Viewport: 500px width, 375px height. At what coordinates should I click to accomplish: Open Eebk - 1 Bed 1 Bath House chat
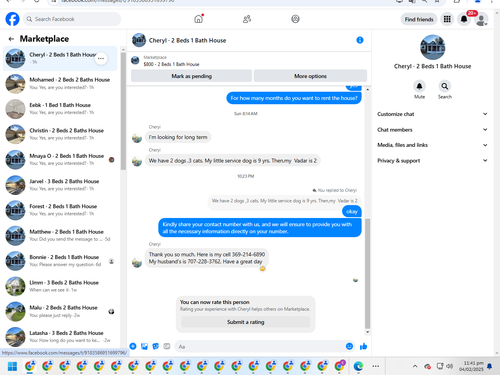tap(60, 109)
